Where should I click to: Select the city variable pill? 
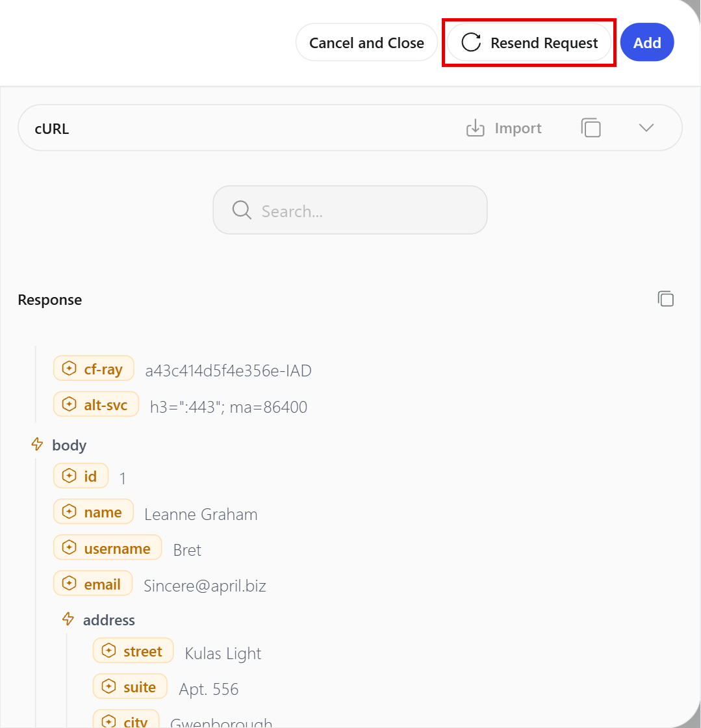(x=126, y=720)
